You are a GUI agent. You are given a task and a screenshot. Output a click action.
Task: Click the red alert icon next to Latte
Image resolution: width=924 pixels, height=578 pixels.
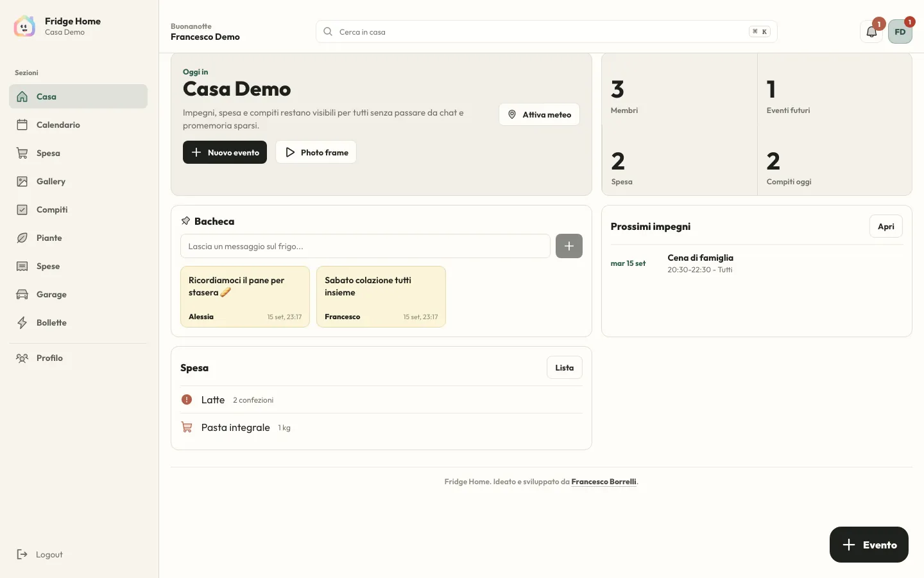[187, 399]
